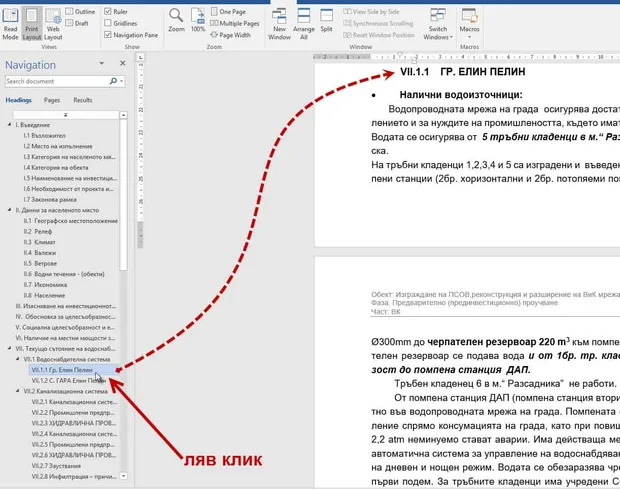Collapse VII.2 Канализационна система
Screen dimensions: 620x489
coord(17,391)
